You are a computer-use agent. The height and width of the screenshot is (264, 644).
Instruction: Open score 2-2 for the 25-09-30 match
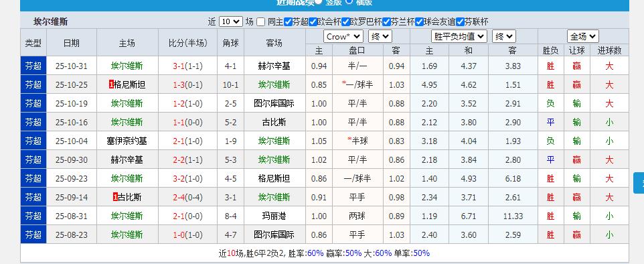tap(178, 159)
